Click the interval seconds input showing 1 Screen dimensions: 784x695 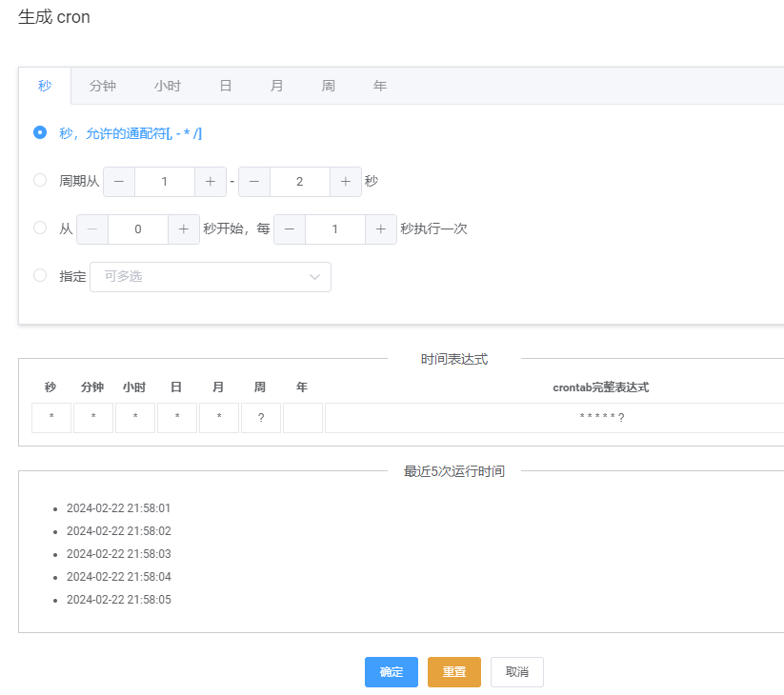click(335, 229)
